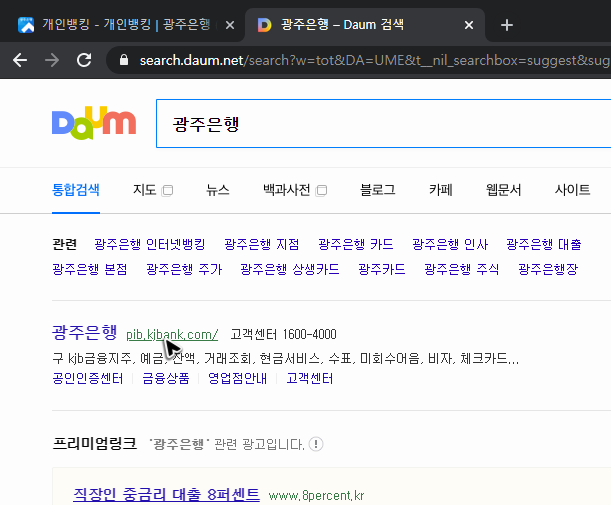Image resolution: width=611 pixels, height=505 pixels.
Task: Search related term 광주은행 상생카드
Action: [x=290, y=269]
